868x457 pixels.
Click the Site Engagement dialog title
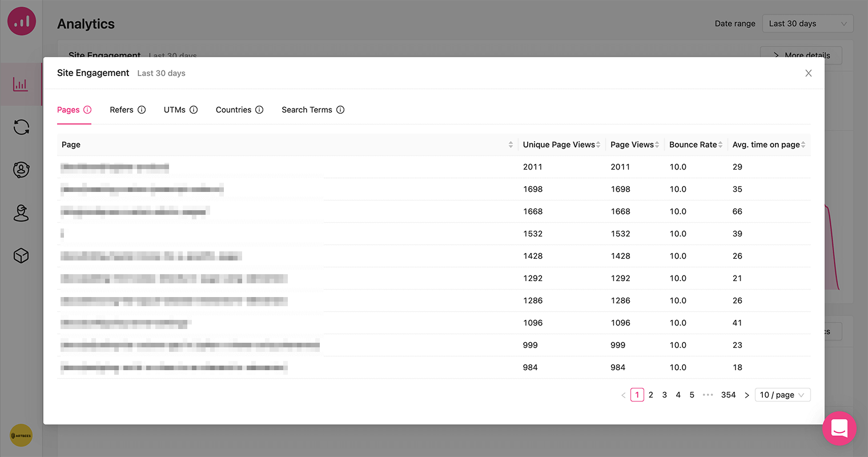click(x=93, y=73)
